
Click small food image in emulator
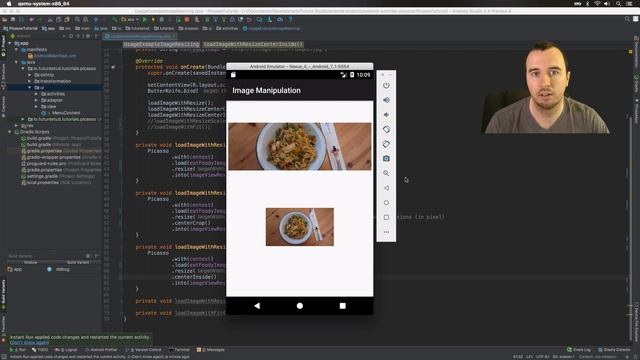click(300, 227)
